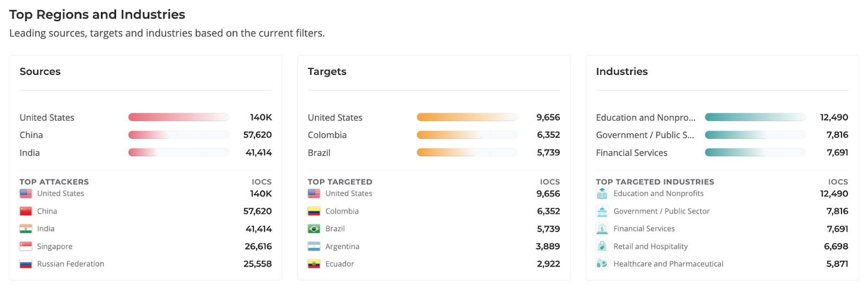
Task: Click the Financial Services industry icon
Action: pyautogui.click(x=602, y=229)
